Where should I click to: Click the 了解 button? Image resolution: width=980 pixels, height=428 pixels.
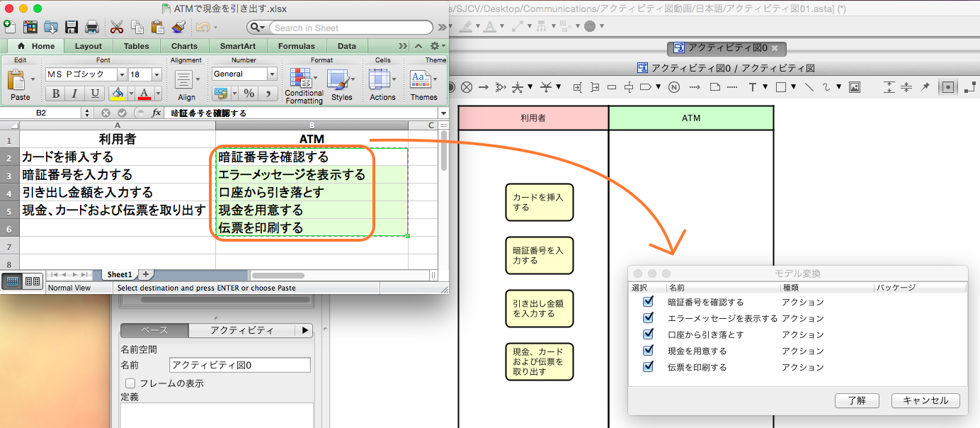[857, 400]
